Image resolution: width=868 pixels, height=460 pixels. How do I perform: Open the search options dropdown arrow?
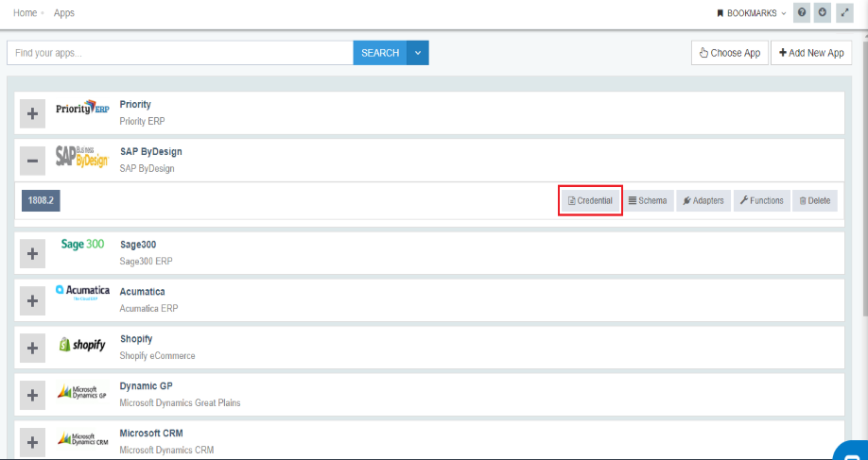(418, 53)
